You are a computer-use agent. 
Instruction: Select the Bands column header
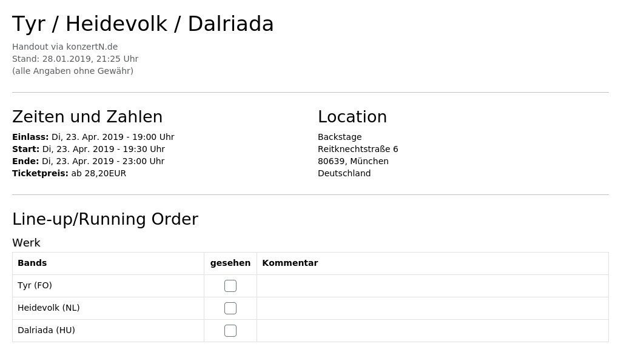[x=32, y=263]
